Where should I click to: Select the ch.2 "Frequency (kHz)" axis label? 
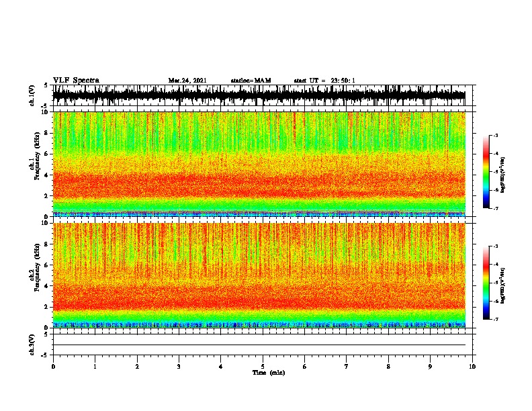(37, 267)
